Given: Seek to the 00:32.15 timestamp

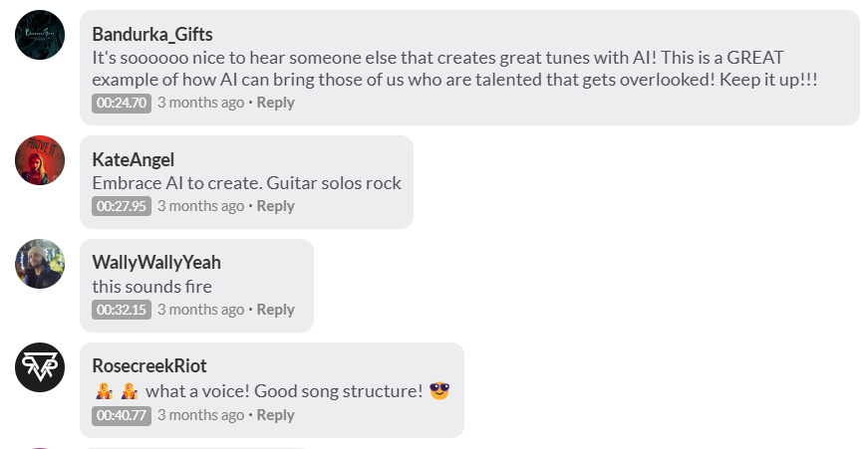Looking at the screenshot, I should click(122, 310).
